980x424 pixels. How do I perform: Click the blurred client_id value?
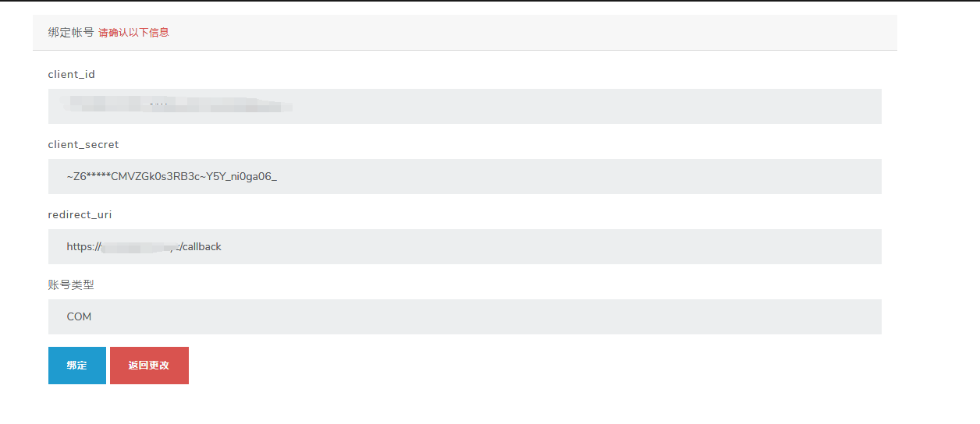click(179, 104)
